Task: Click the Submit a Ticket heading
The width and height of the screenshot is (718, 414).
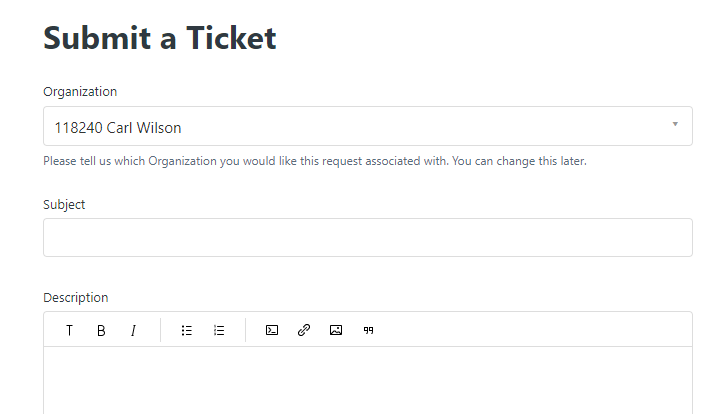Action: coord(160,38)
